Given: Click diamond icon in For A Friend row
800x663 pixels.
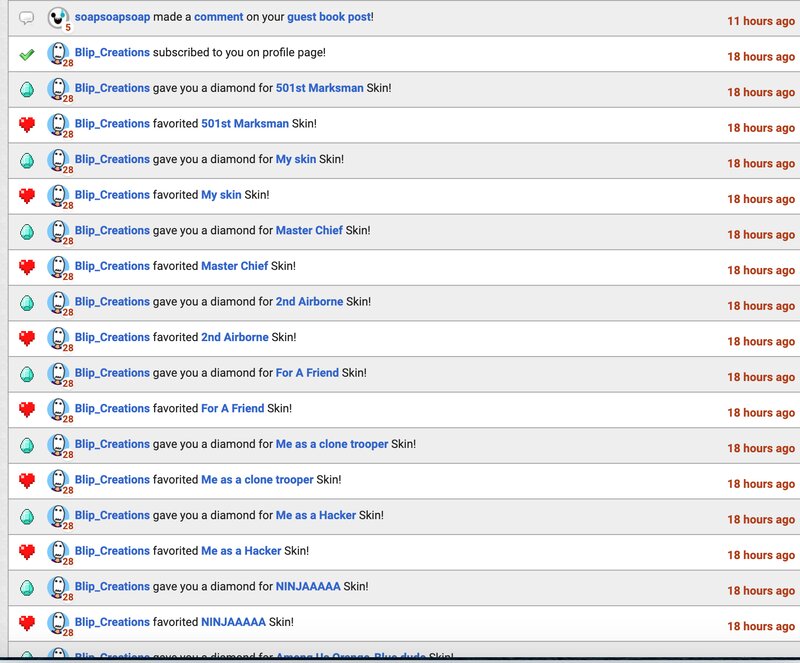Looking at the screenshot, I should coord(27,373).
